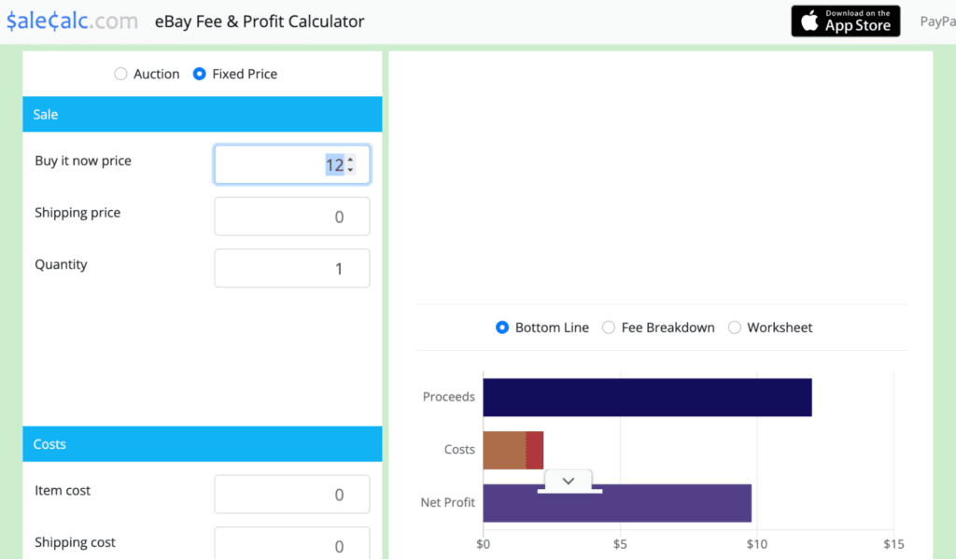Enable the Bottom Line view
This screenshot has height=560, width=956.
pyautogui.click(x=502, y=328)
